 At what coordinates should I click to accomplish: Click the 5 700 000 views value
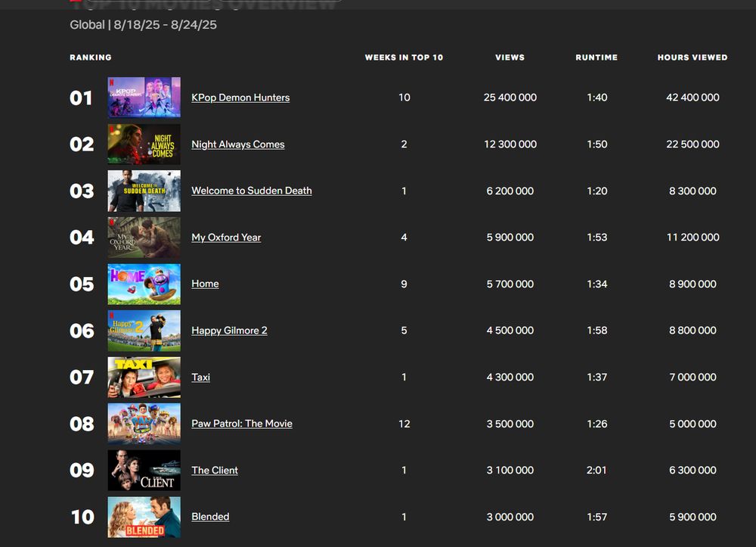(510, 284)
